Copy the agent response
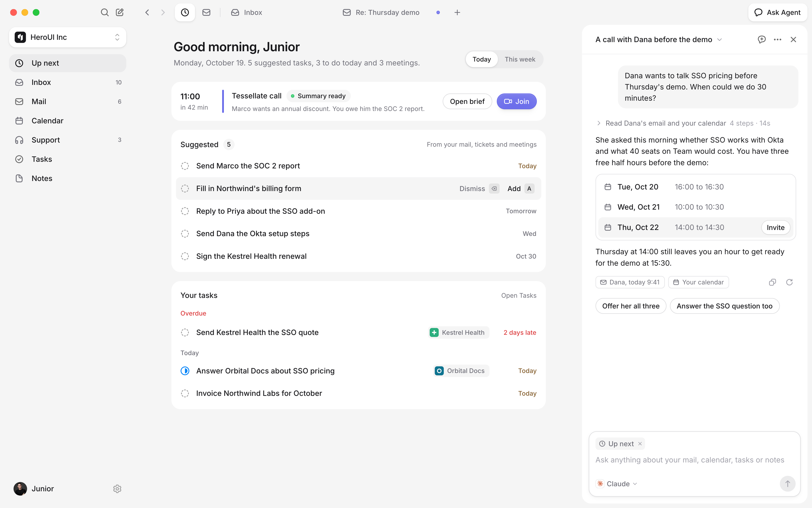The height and width of the screenshot is (508, 812). coord(772,282)
